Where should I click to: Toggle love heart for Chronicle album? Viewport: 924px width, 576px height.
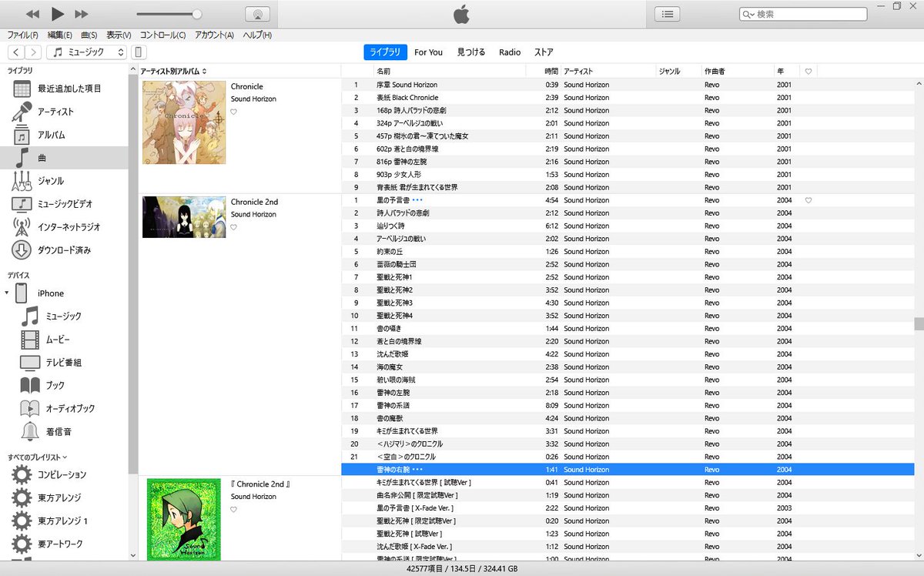coord(234,112)
